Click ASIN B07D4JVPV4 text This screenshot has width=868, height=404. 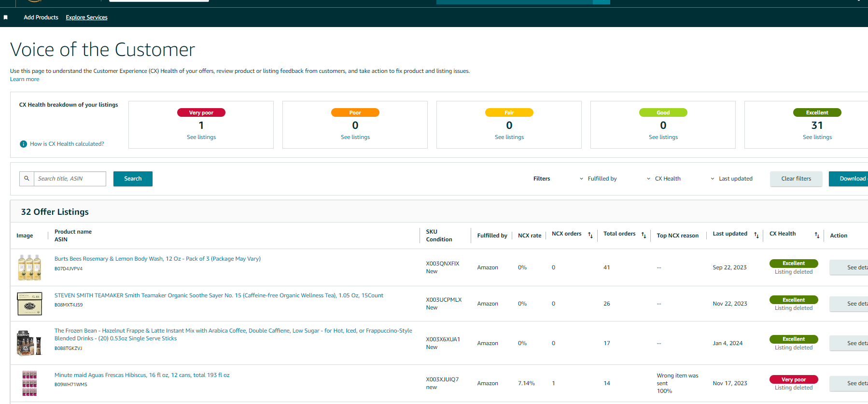point(69,269)
